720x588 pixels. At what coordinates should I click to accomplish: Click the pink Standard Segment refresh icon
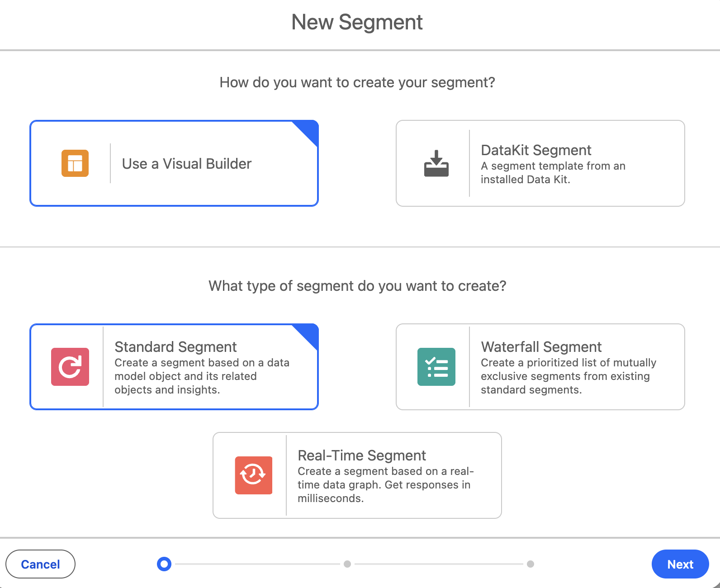(x=70, y=367)
